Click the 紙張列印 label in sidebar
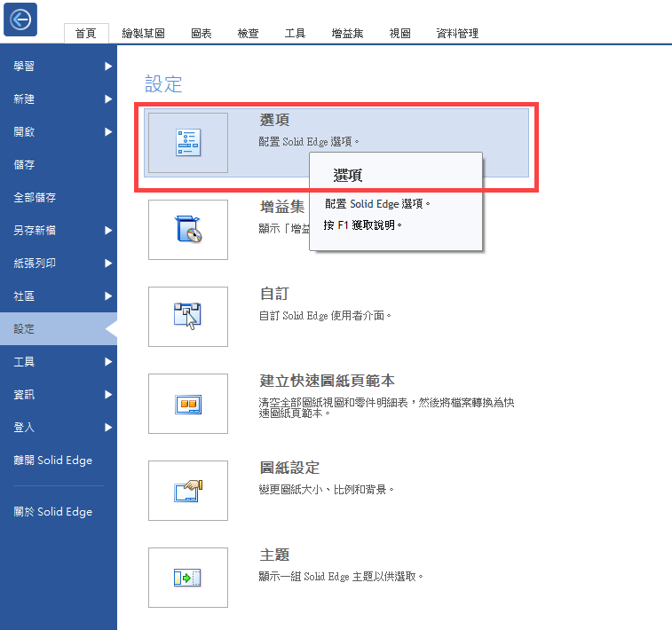Screen dimensions: 672x630 tap(35, 264)
